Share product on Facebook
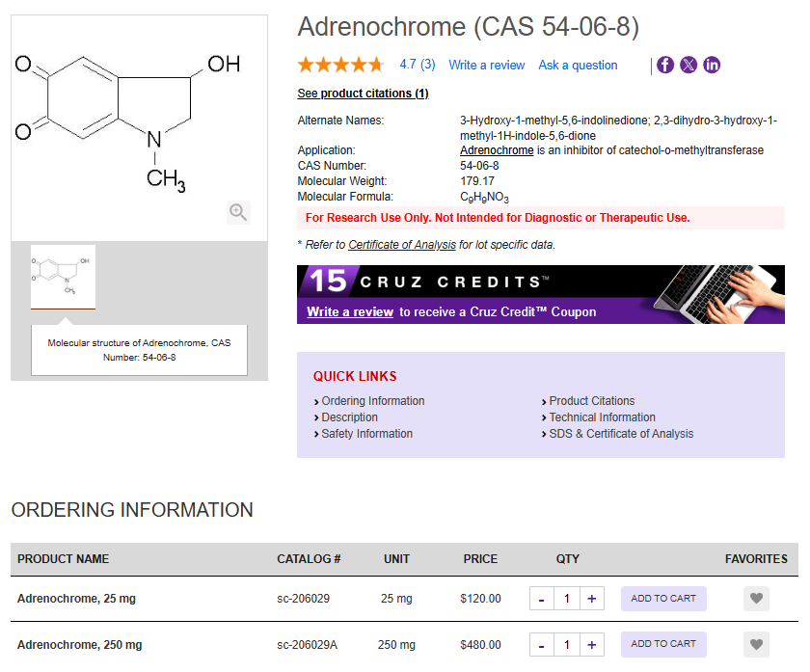The image size is (810, 672). 665,65
